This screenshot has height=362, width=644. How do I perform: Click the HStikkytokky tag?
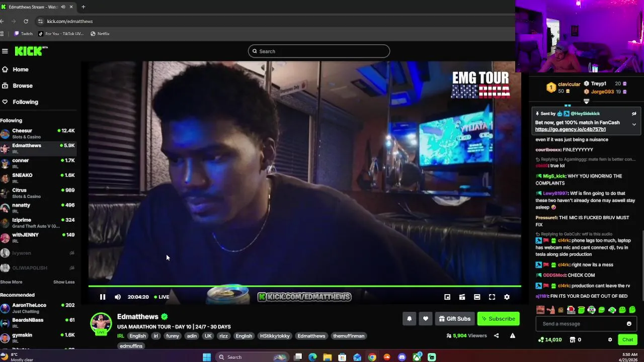[x=275, y=336]
